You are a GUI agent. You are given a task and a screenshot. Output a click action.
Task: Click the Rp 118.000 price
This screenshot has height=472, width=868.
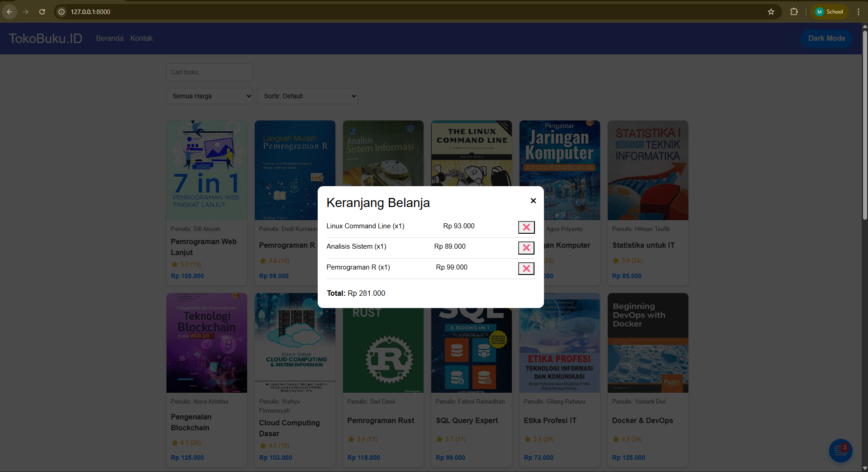pyautogui.click(x=363, y=458)
